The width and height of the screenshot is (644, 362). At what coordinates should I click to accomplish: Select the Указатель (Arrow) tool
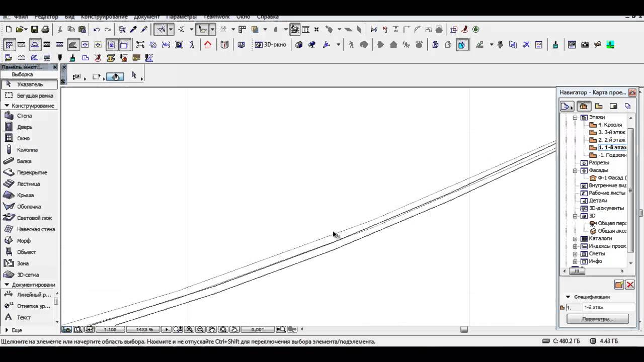tap(29, 84)
